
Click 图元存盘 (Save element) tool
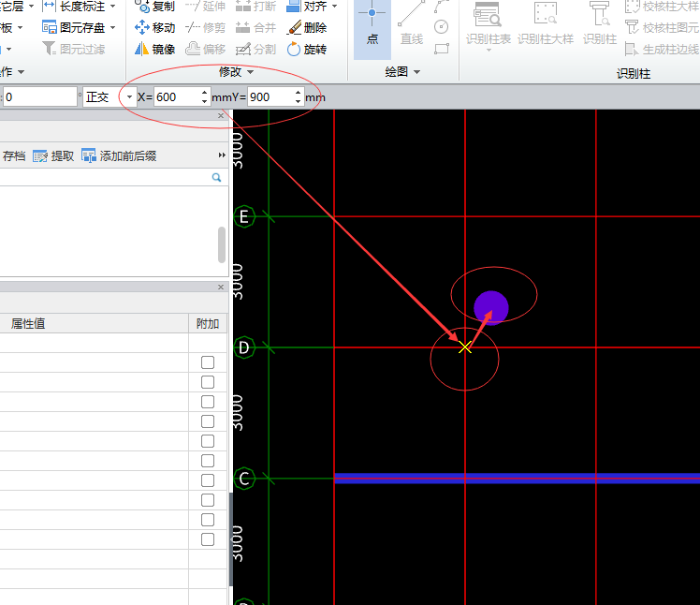tap(74, 28)
